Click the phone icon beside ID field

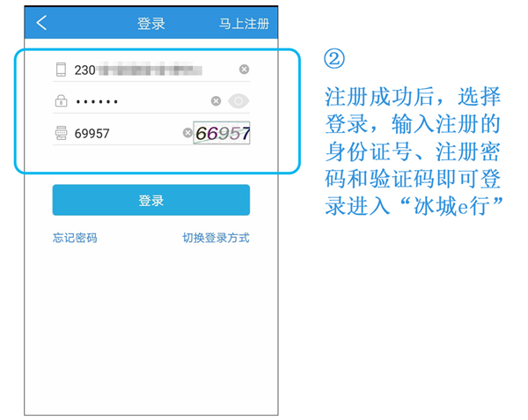tap(61, 70)
